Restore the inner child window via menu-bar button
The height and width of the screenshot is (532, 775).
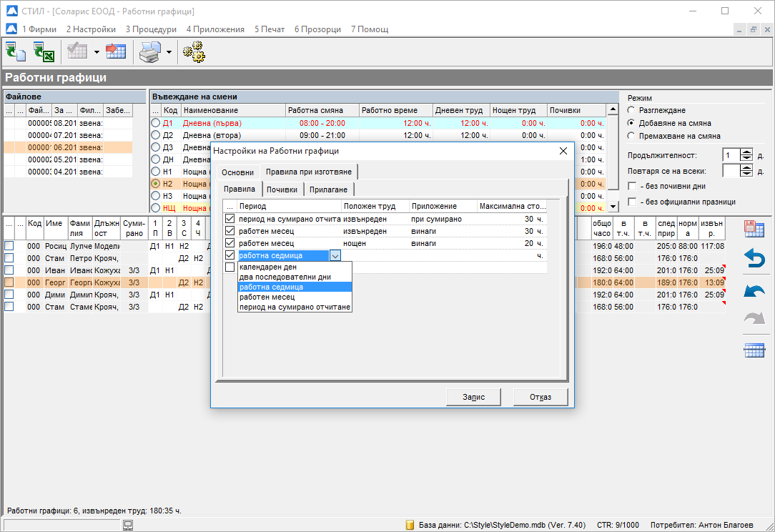point(754,29)
